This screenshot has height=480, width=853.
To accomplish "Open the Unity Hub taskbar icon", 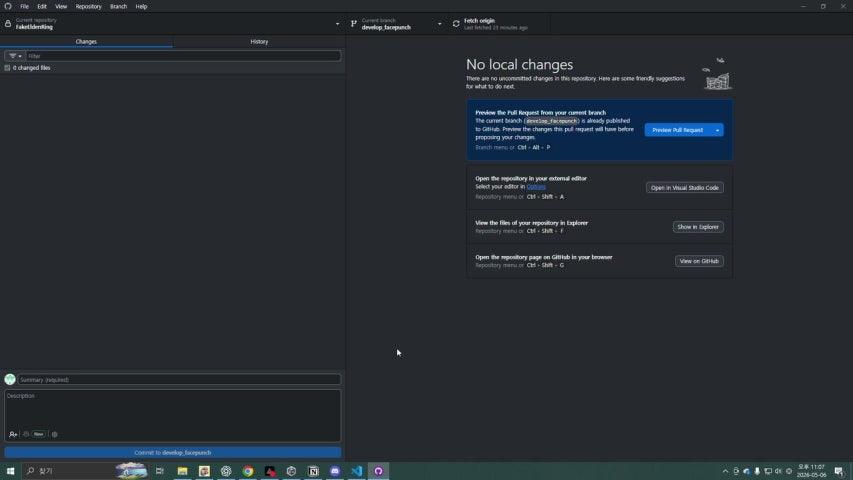I will [x=292, y=471].
